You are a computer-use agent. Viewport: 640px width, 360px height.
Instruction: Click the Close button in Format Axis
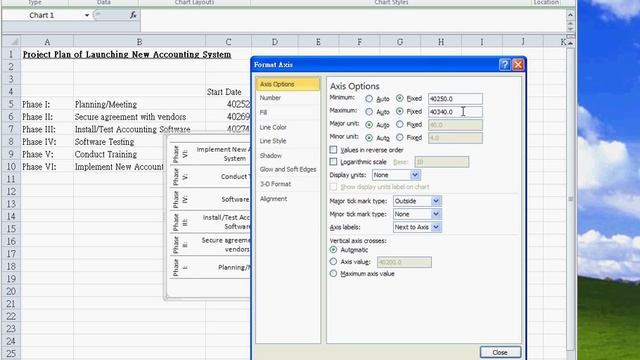[500, 352]
